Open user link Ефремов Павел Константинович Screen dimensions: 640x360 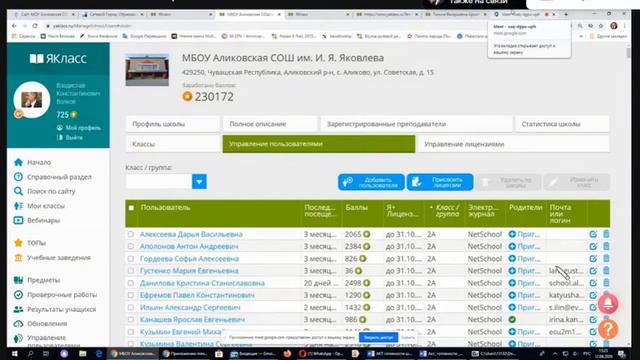(x=197, y=295)
